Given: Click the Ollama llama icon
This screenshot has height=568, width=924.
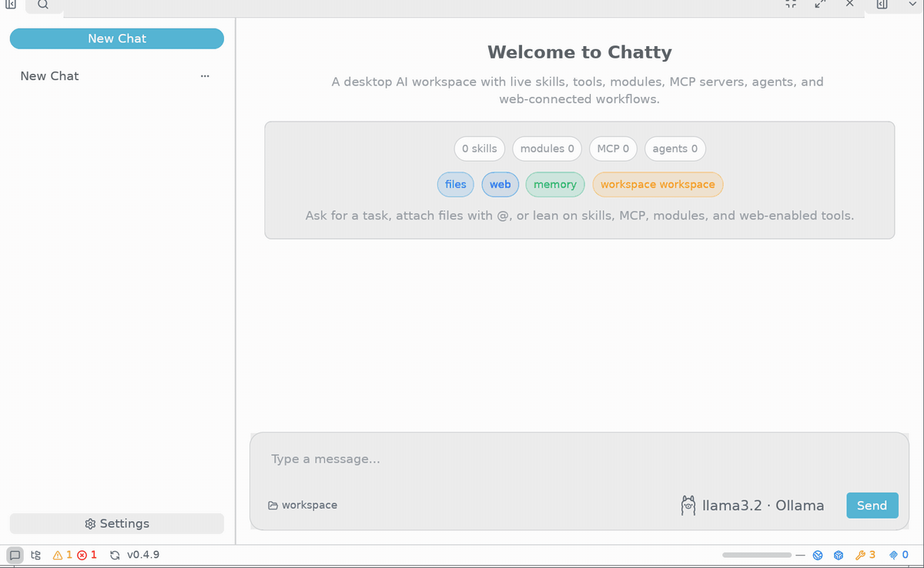Looking at the screenshot, I should coord(688,506).
